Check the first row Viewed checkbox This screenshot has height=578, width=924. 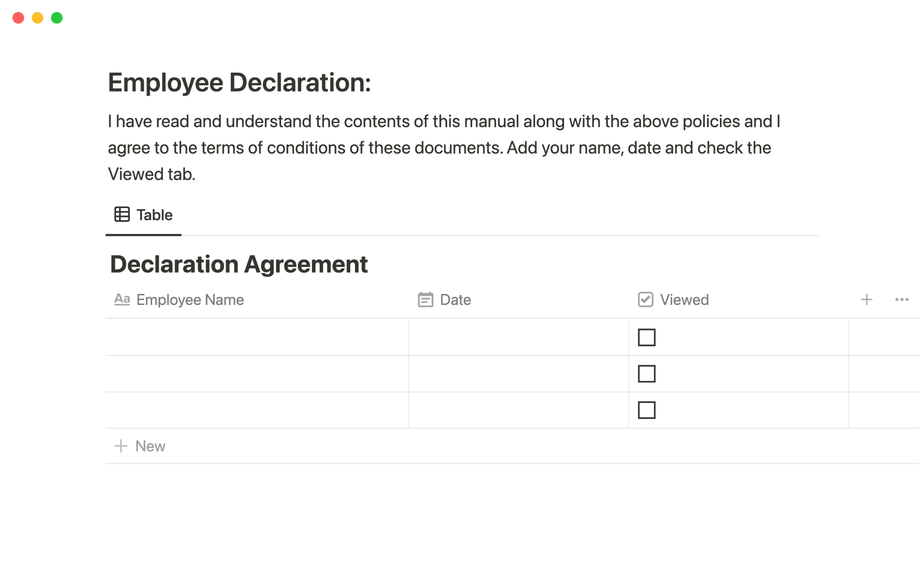point(646,337)
